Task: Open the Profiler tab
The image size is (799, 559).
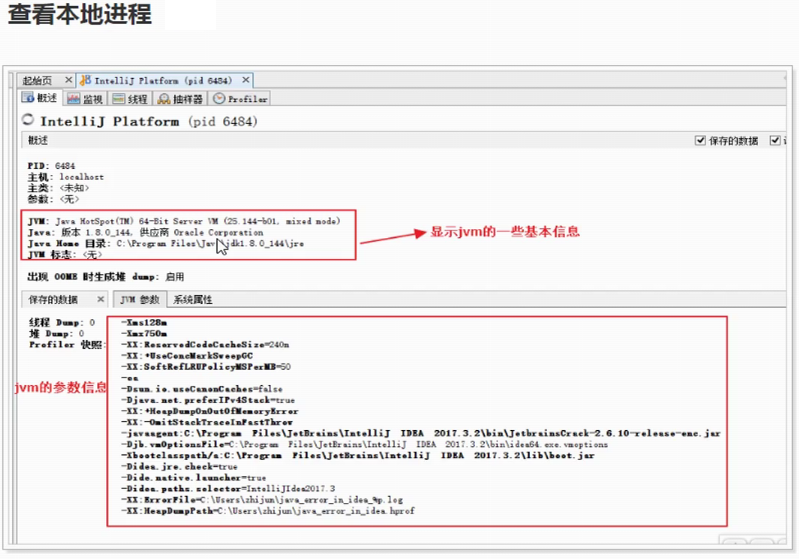Action: pos(240,99)
